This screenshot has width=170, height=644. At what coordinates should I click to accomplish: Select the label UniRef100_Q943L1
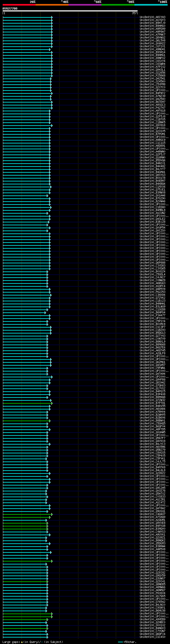coord(152,70)
